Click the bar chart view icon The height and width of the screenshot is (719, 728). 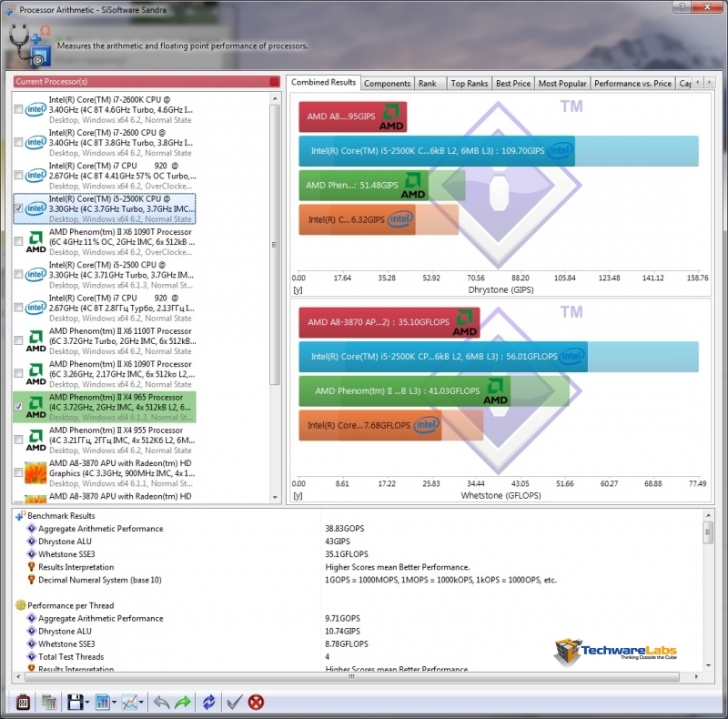tap(102, 702)
